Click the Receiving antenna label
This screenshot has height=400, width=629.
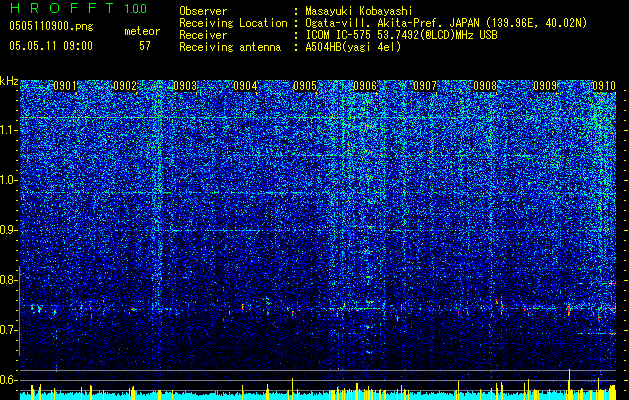coord(230,47)
